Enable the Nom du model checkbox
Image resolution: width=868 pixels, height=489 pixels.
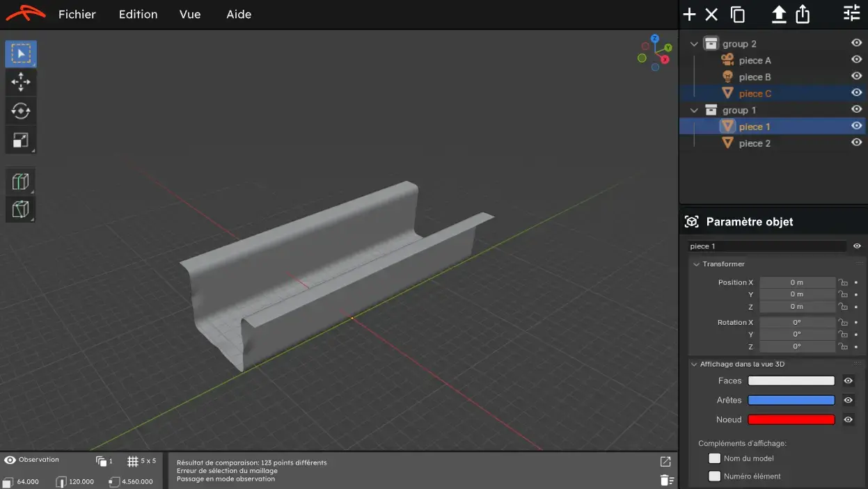click(x=714, y=458)
